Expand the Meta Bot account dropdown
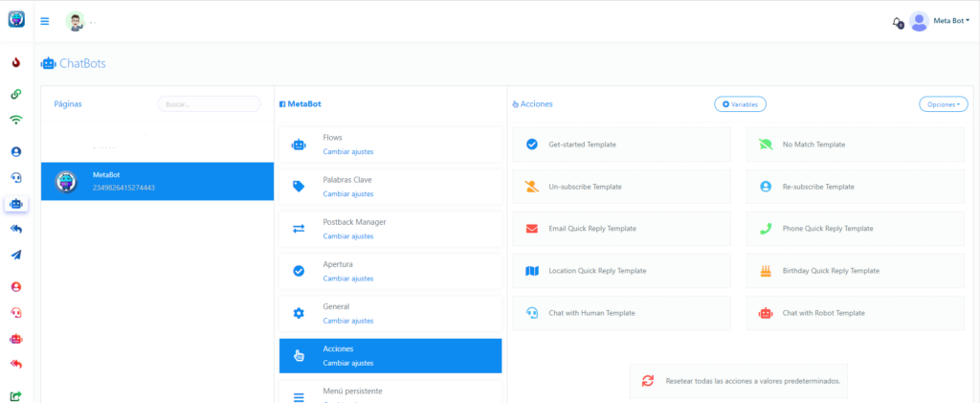980x403 pixels. click(x=951, y=21)
